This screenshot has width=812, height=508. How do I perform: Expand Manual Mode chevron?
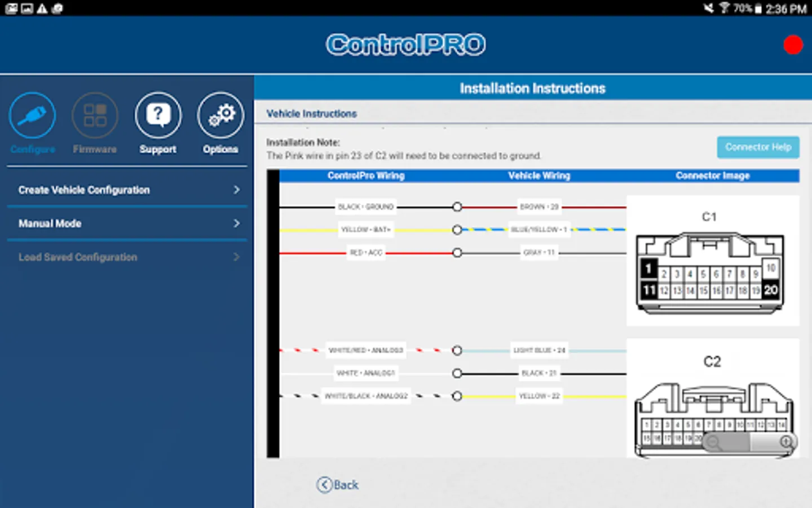coord(237,224)
